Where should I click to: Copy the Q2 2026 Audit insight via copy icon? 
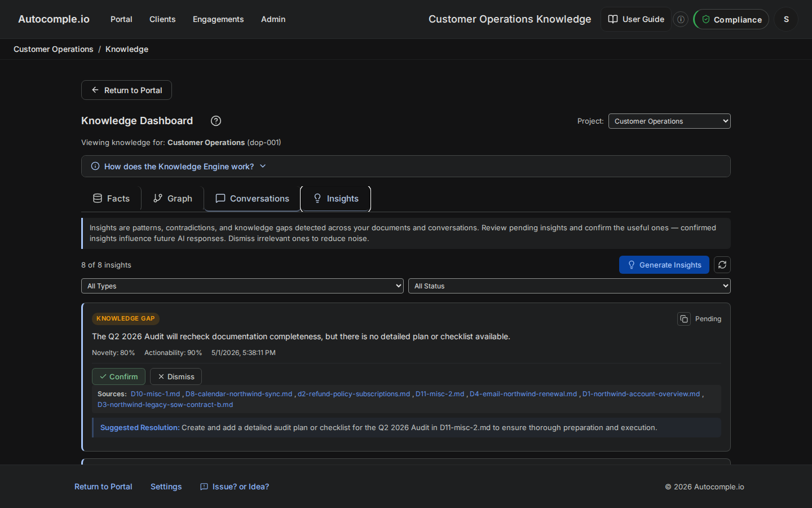[684, 319]
